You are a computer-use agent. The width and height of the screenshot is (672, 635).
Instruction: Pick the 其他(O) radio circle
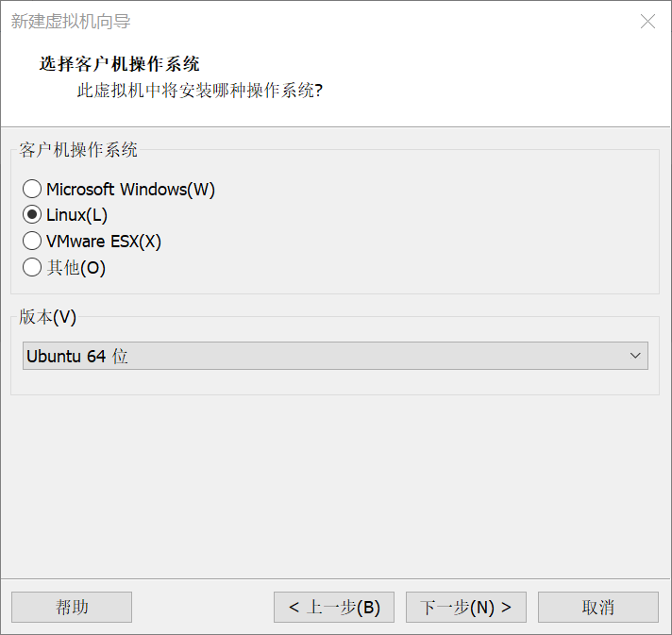[32, 267]
